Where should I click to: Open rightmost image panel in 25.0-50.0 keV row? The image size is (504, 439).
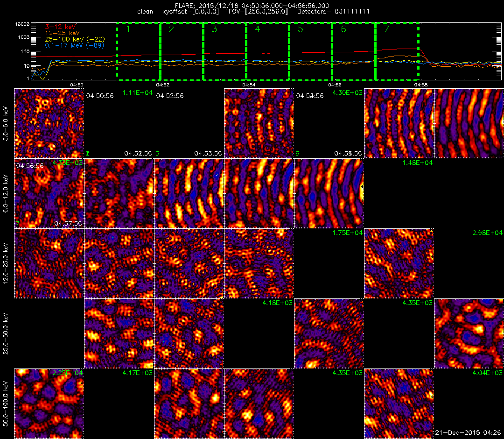click(x=469, y=333)
